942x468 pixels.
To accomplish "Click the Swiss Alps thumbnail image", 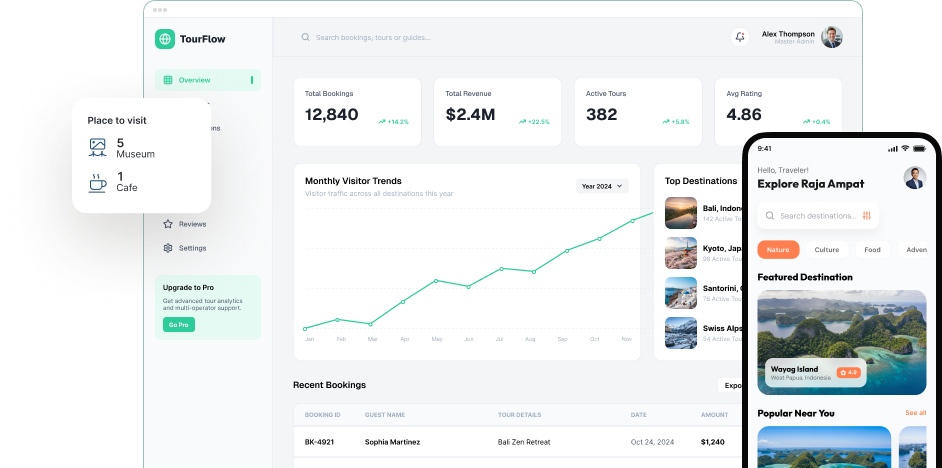I will point(681,333).
